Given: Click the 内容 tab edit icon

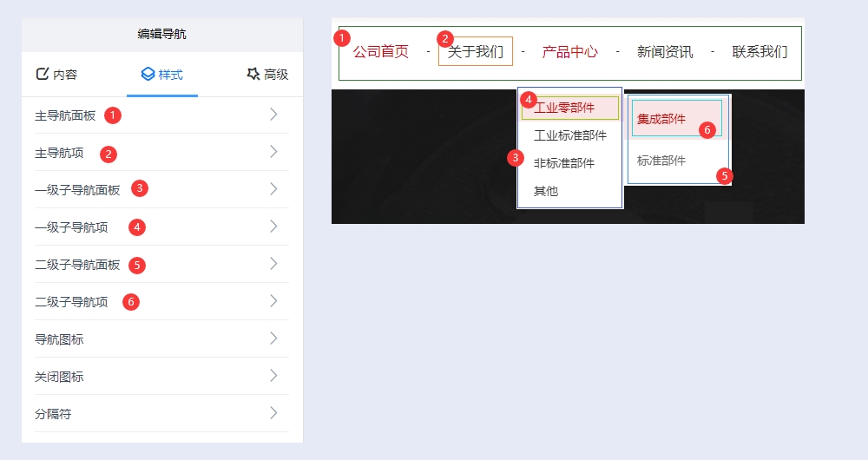Looking at the screenshot, I should [42, 75].
